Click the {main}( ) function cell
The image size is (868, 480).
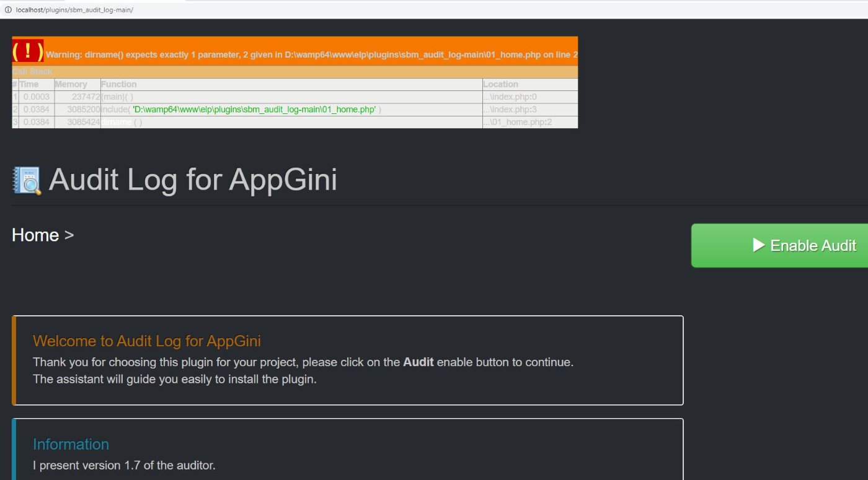[x=291, y=97]
